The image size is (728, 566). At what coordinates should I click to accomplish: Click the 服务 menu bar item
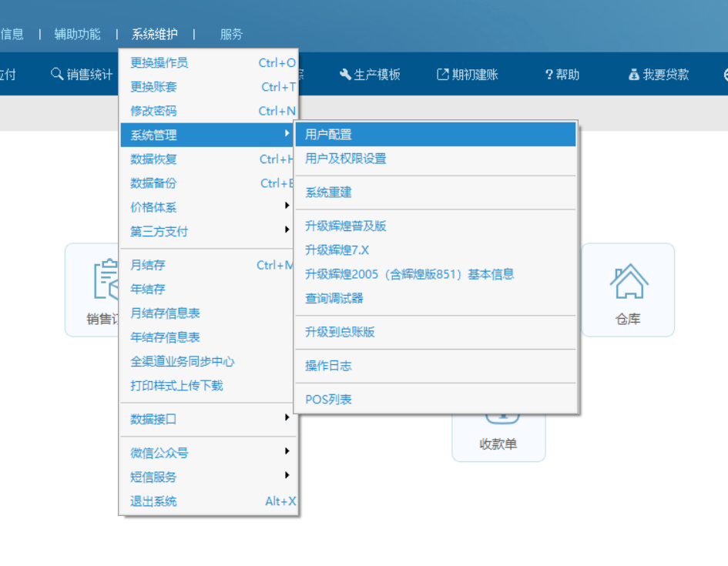pyautogui.click(x=231, y=34)
